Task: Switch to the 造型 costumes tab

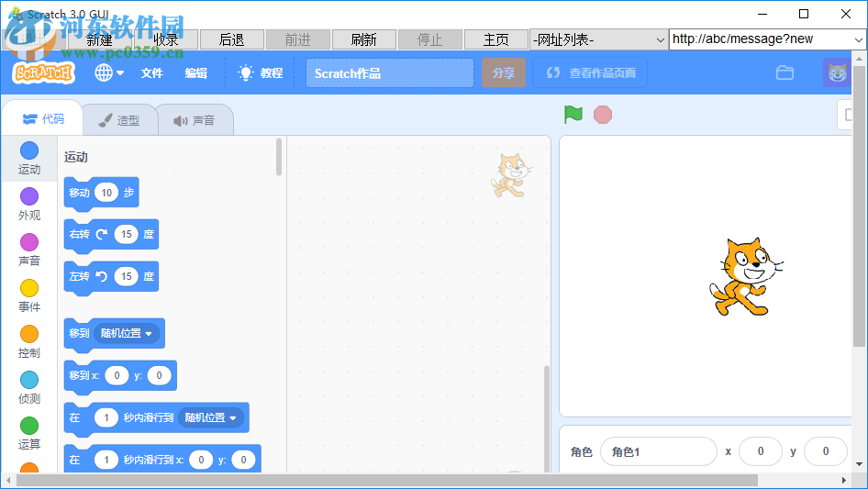Action: [119, 120]
